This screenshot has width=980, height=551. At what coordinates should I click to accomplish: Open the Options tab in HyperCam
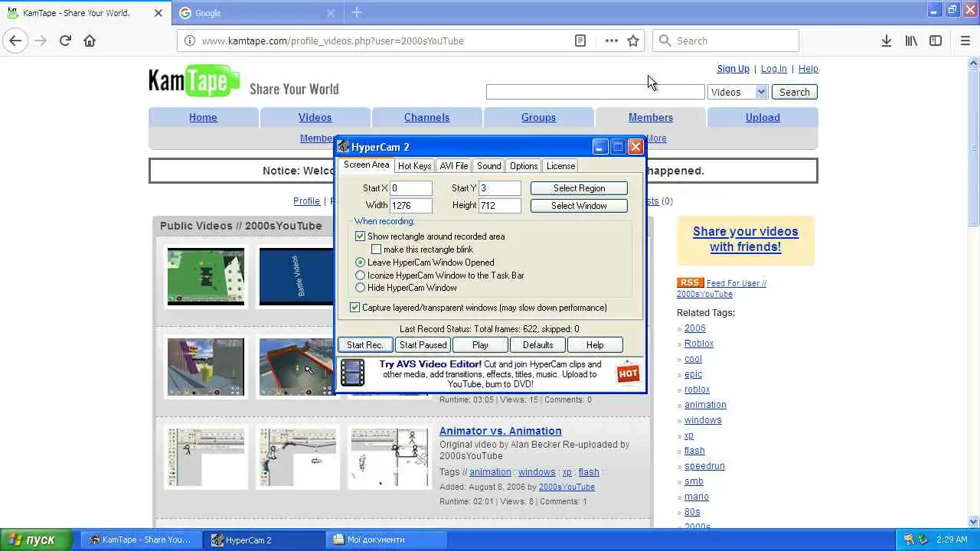524,166
